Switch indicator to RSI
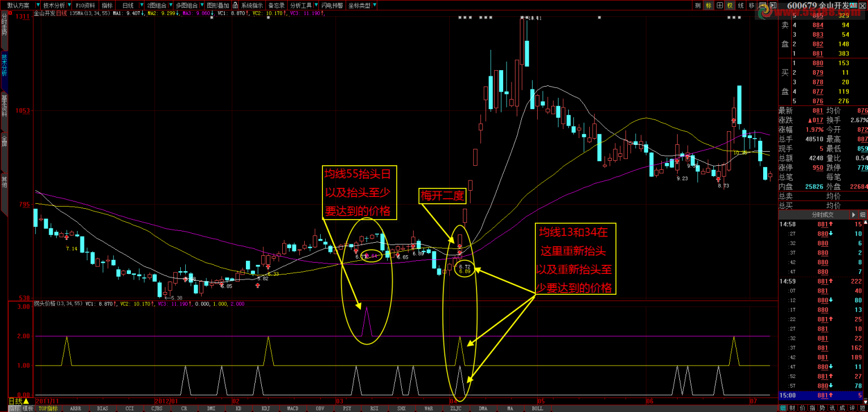868x412 pixels. [374, 408]
